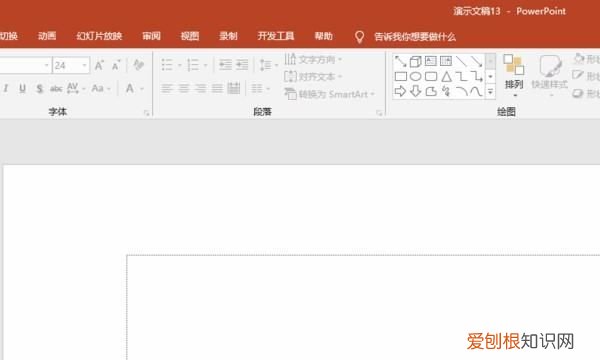This screenshot has height=360, width=600.
Task: Select the arrow line shape
Action: click(476, 60)
